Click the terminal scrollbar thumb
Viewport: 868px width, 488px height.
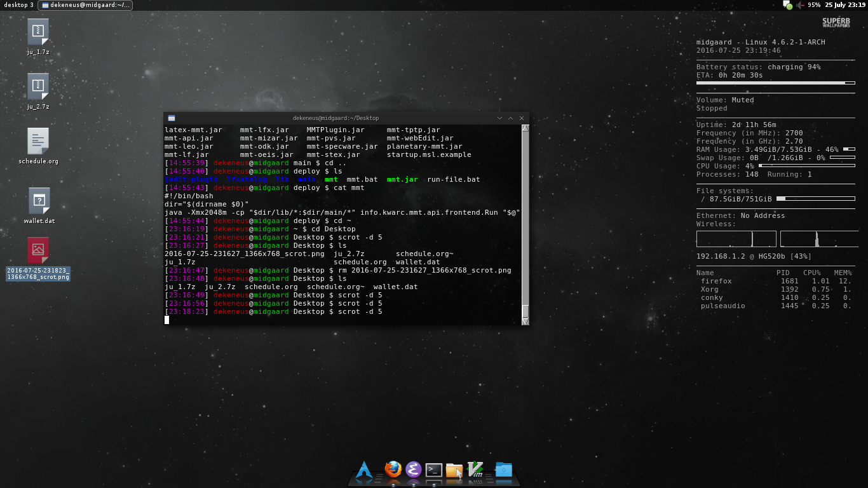pyautogui.click(x=525, y=311)
